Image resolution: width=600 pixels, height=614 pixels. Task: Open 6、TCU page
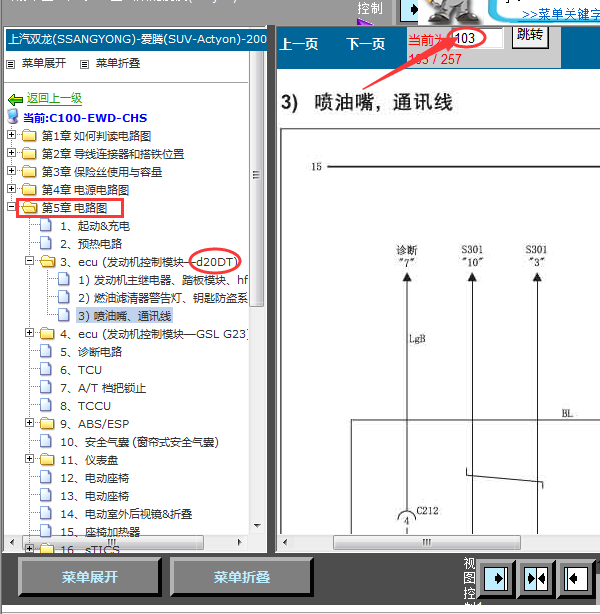click(81, 370)
